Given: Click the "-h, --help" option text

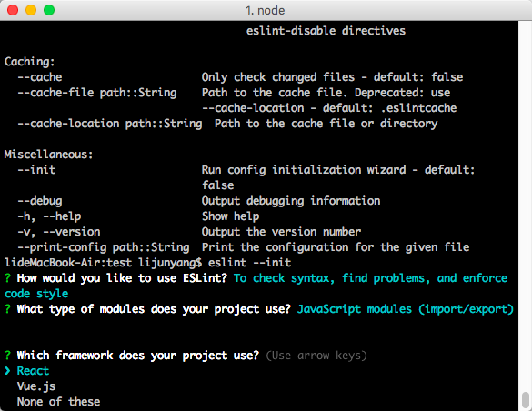Looking at the screenshot, I should pyautogui.click(x=49, y=216).
